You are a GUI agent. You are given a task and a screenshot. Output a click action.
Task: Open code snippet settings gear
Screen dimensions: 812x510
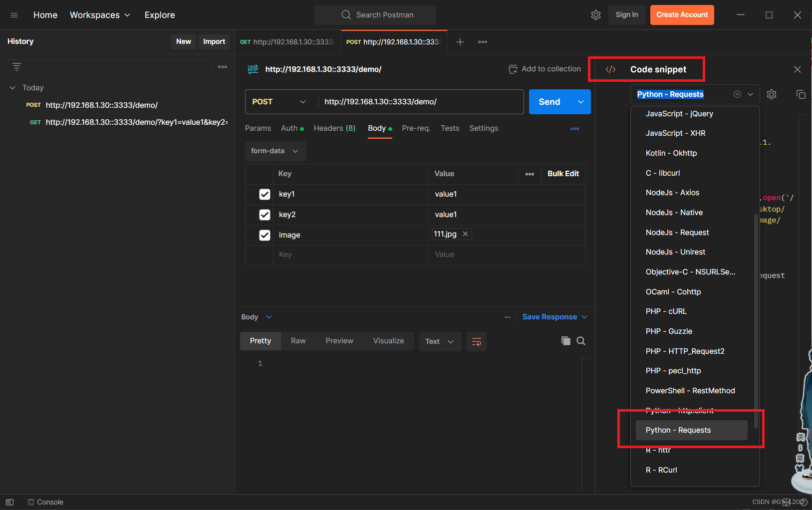[772, 94]
